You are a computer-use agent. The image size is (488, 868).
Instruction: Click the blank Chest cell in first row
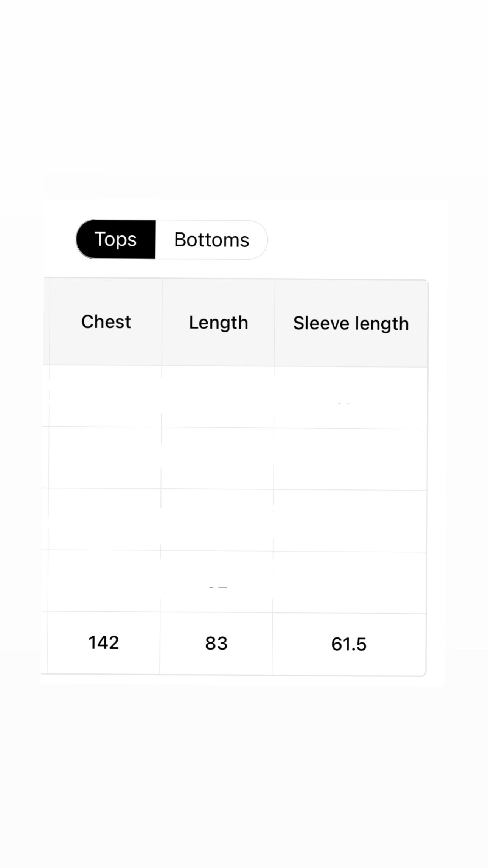tap(105, 396)
